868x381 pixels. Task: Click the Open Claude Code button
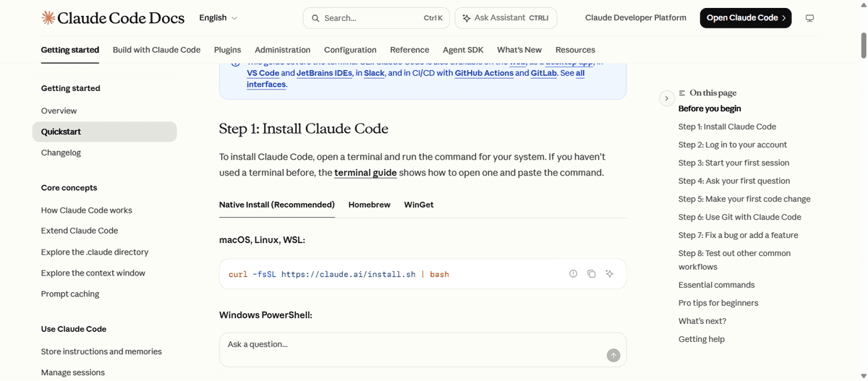[x=746, y=18]
